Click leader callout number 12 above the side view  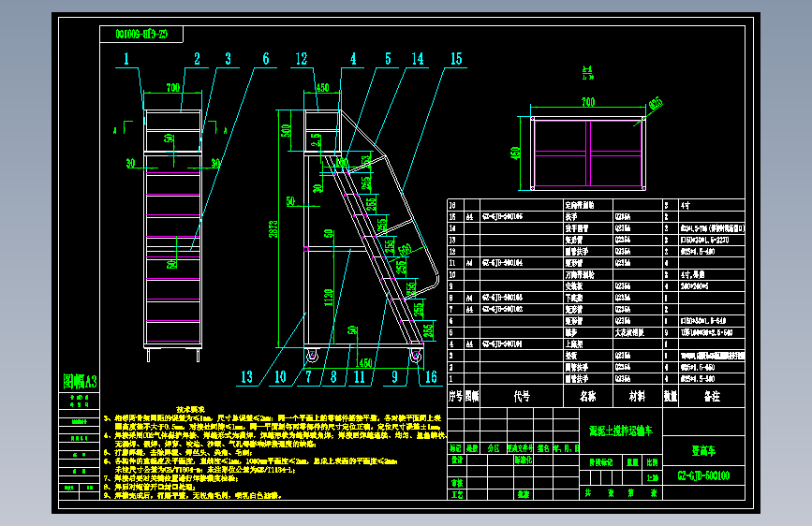pos(302,59)
